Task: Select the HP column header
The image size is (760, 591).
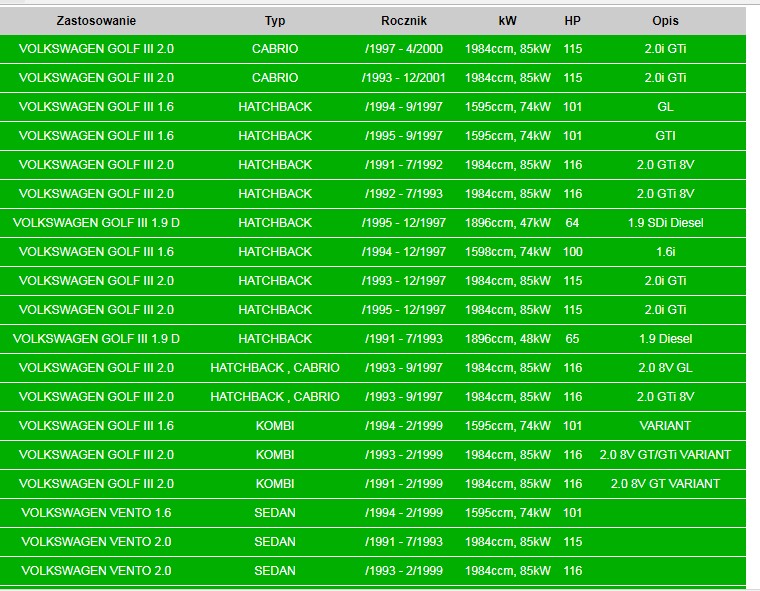Action: [572, 20]
